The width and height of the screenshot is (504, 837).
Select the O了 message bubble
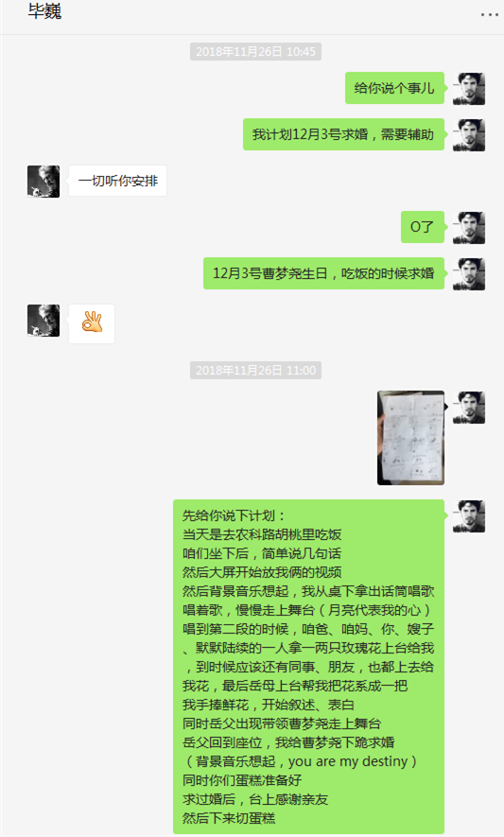coord(423,227)
